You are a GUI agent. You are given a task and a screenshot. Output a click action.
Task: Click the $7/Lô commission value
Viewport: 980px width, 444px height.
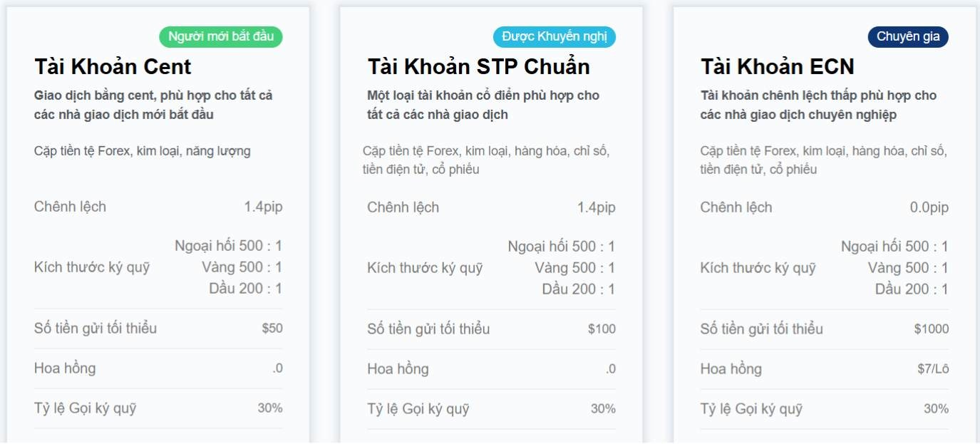click(933, 369)
